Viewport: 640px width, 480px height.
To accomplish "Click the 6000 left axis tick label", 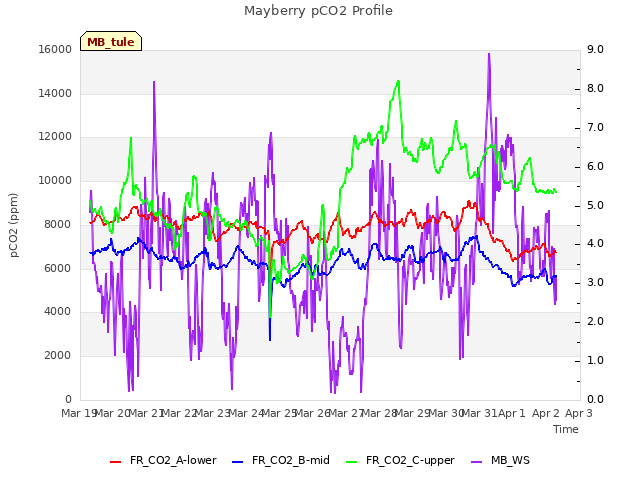I will point(58,268).
